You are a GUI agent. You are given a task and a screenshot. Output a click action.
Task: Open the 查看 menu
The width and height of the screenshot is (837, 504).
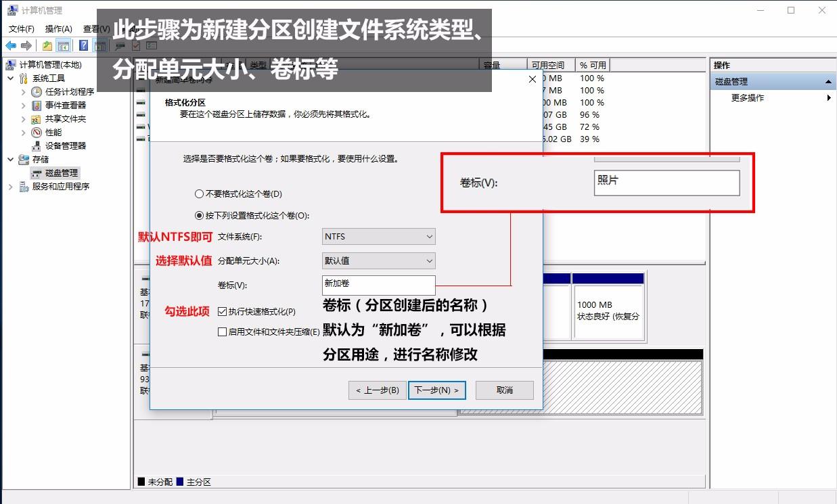[x=94, y=29]
